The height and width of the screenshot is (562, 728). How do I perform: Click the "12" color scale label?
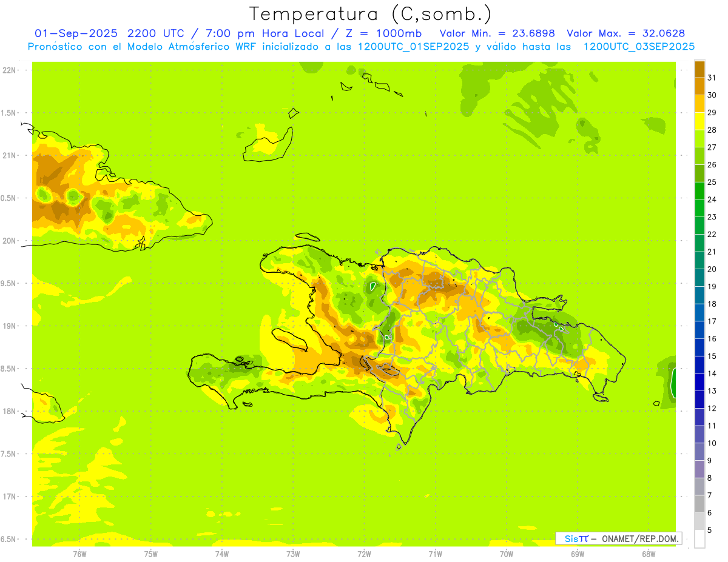(x=712, y=408)
